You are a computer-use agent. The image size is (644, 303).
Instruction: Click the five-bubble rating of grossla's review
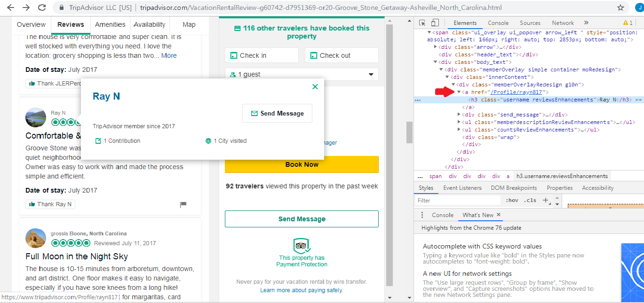71,243
